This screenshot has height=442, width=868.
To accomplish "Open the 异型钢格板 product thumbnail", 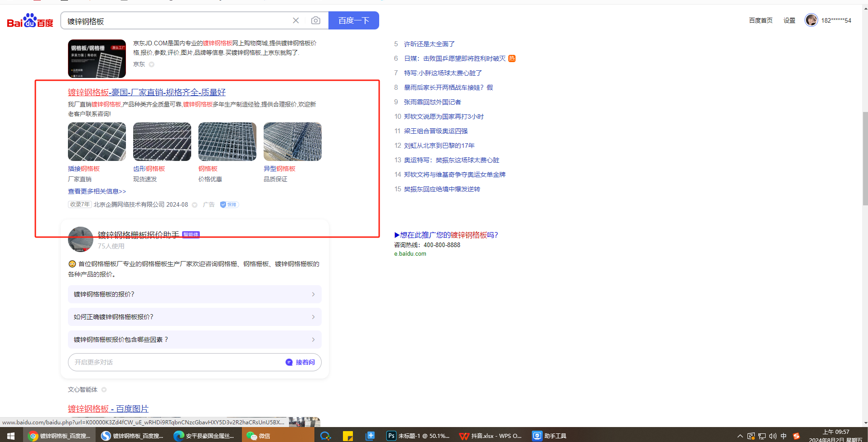I will (x=293, y=141).
